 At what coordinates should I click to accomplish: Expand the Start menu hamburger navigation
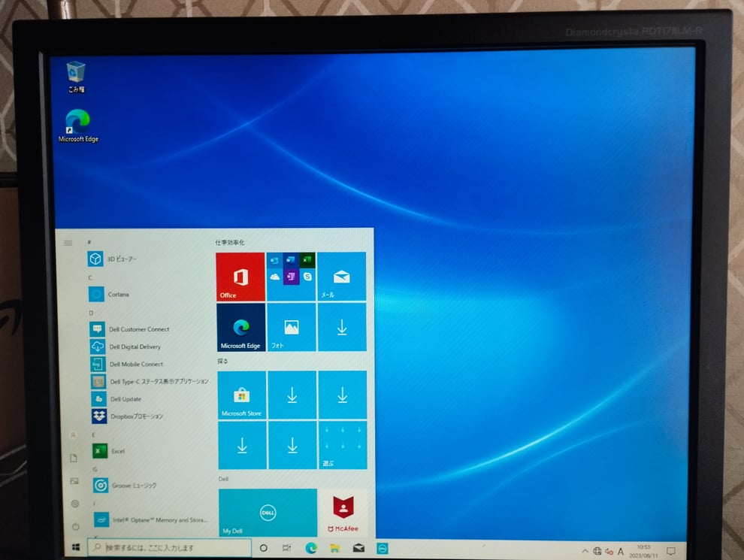click(68, 243)
